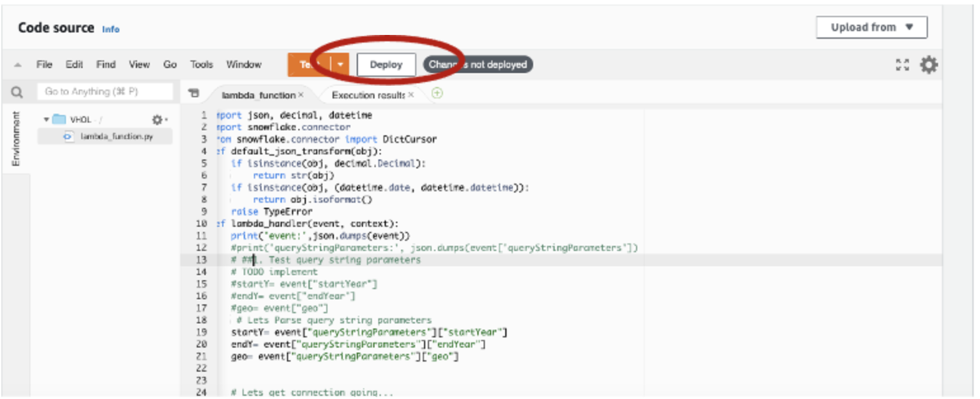
Task: Select lambda_function.py in the file tree
Action: coord(116,136)
